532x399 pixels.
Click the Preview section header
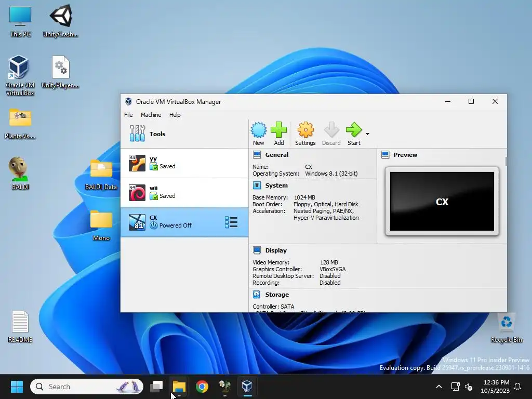(x=405, y=155)
